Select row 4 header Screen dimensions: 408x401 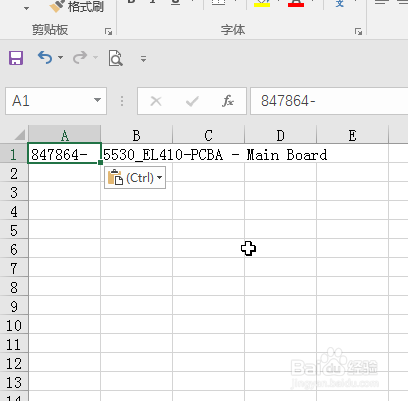(x=14, y=211)
